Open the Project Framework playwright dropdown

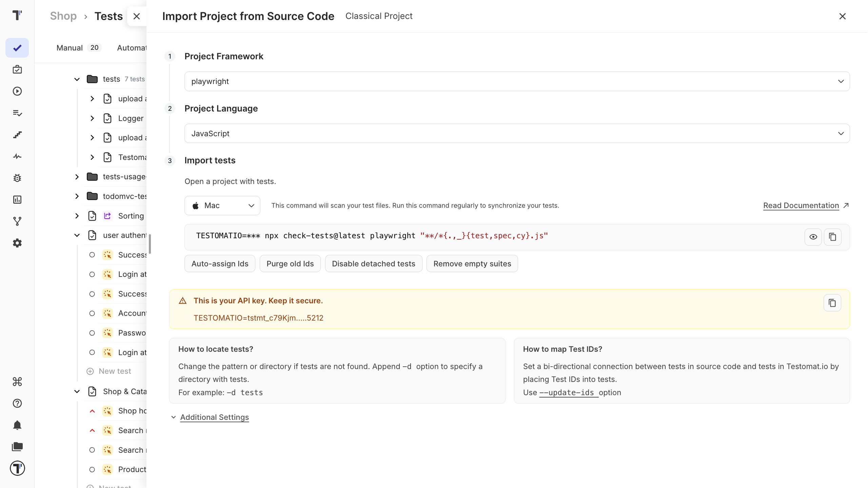click(x=517, y=81)
